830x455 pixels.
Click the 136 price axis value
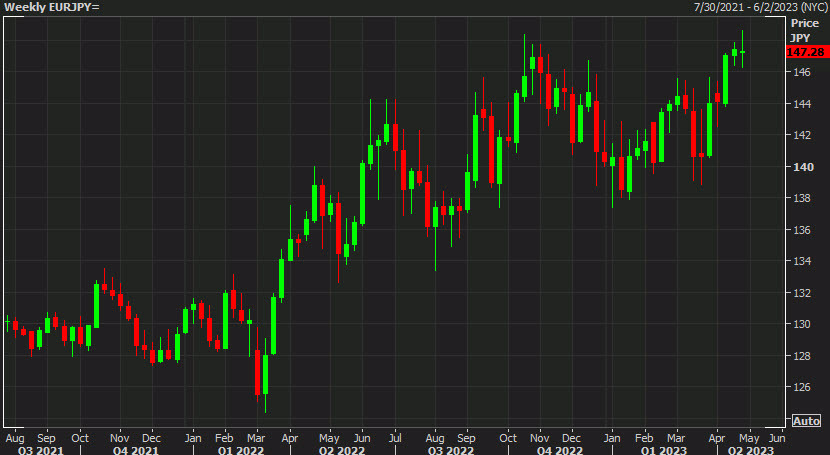(801, 230)
